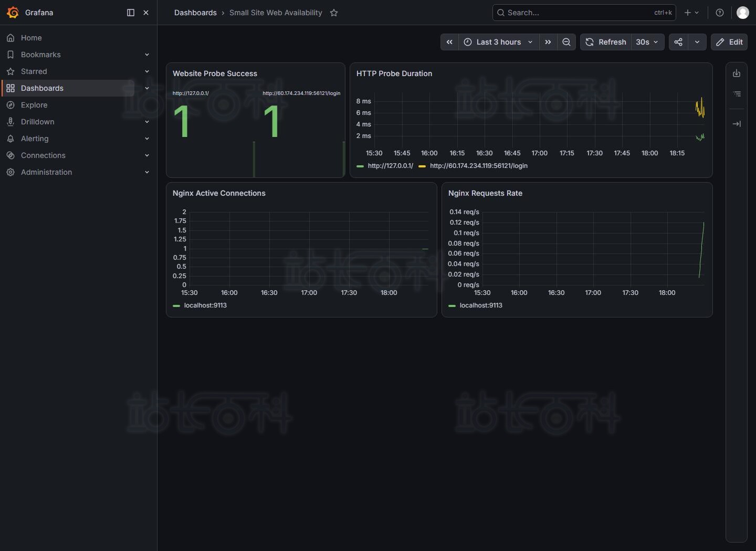756x551 pixels.
Task: Expand the Alerting section chevron
Action: [x=147, y=139]
